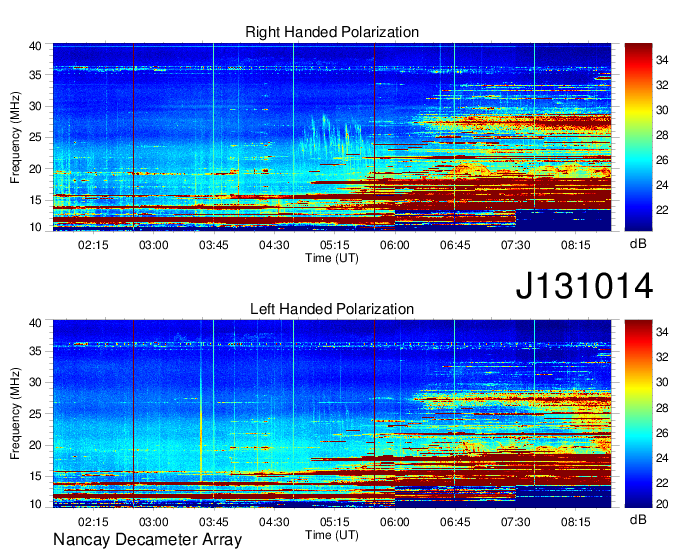
Task: Click 06:45 tick on Right Handed time axis
Action: point(455,245)
